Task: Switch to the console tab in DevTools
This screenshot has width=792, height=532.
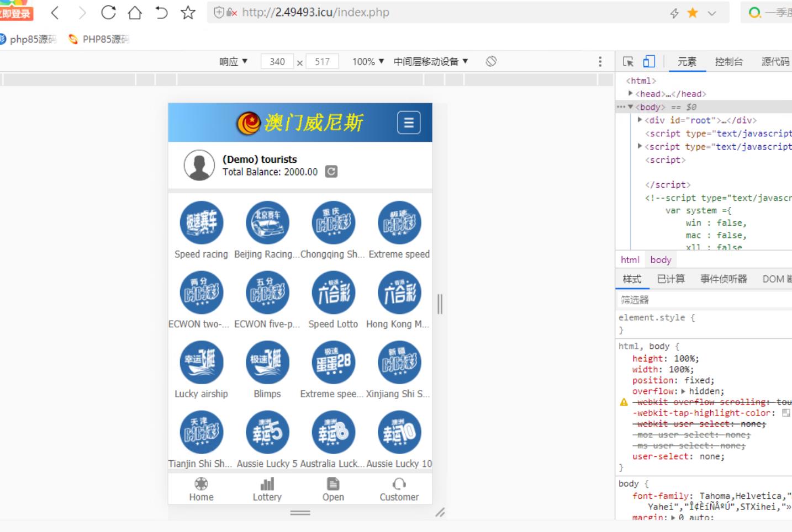Action: [728, 61]
